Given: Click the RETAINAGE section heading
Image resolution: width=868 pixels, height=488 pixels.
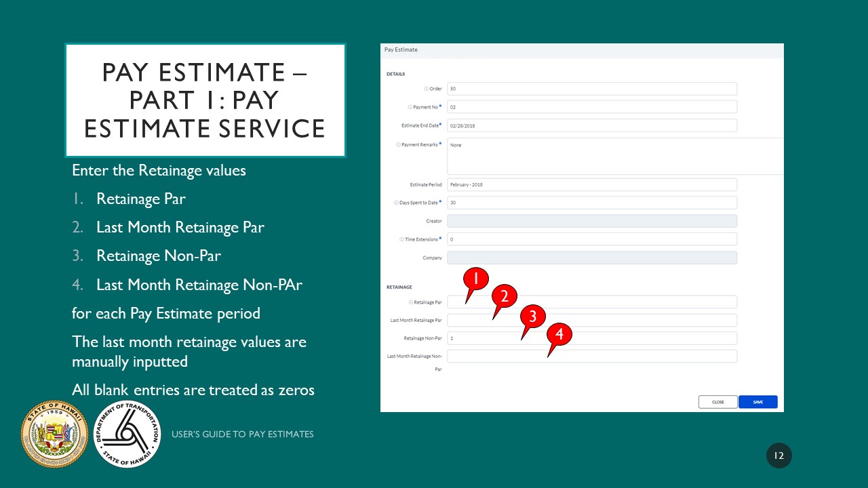Looking at the screenshot, I should click(399, 287).
